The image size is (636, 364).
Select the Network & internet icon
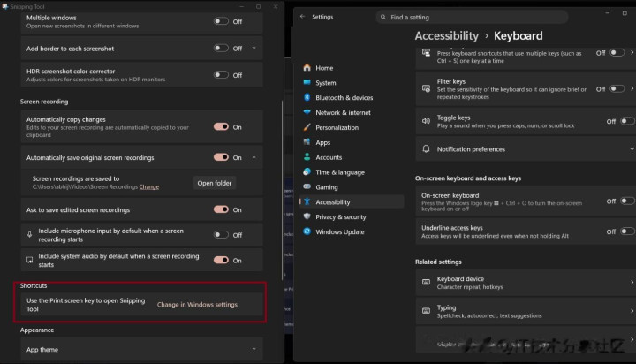307,113
